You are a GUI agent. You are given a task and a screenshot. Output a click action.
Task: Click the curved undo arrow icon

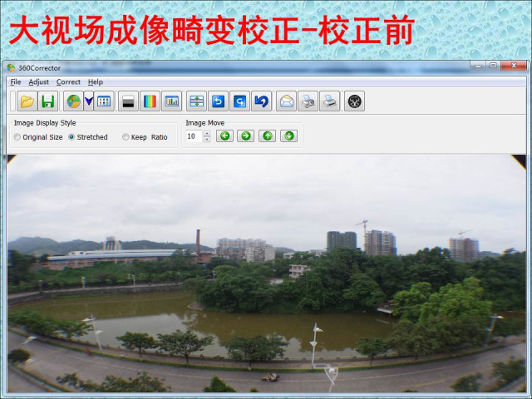click(x=261, y=101)
